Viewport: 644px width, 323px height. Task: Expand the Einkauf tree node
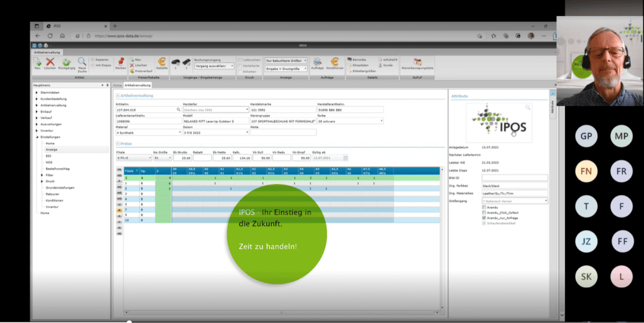coord(37,111)
